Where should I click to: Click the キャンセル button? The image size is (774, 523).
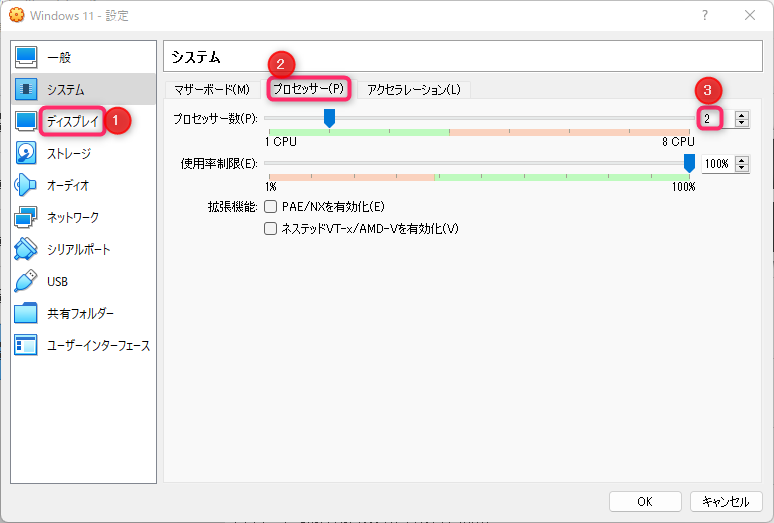pos(726,502)
